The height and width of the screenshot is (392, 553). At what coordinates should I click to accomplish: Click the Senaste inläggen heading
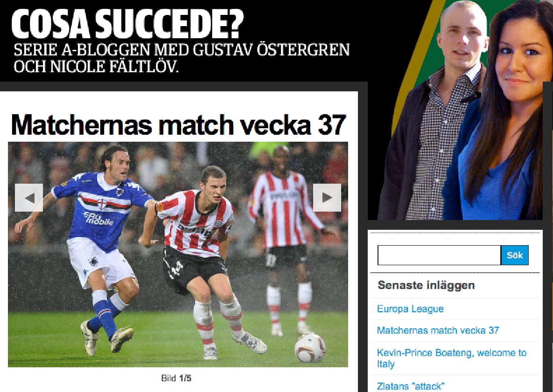[x=426, y=285]
